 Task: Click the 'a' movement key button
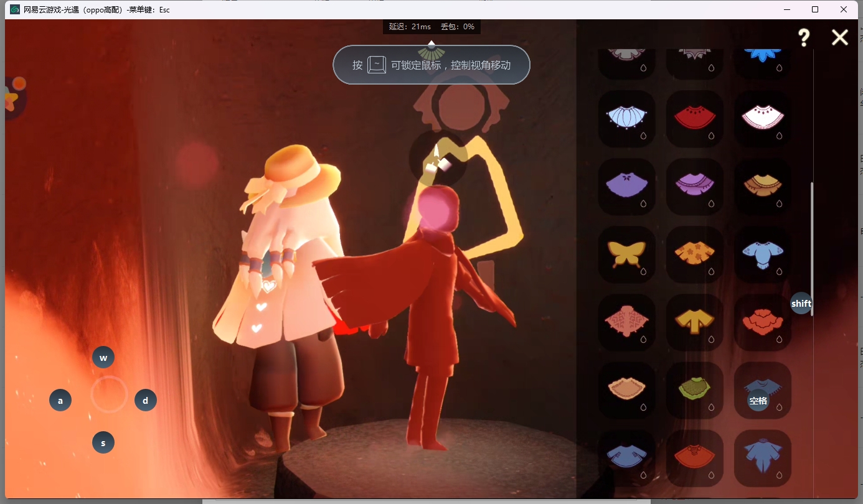coord(60,400)
